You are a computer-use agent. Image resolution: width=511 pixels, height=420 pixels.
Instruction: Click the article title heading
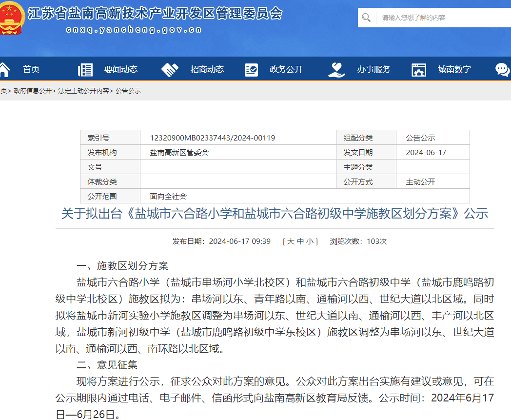tap(275, 214)
